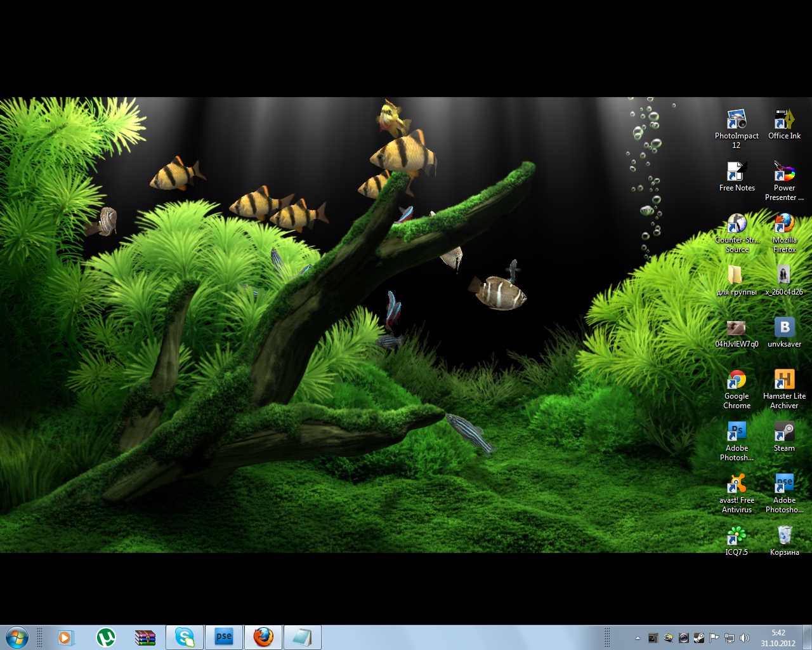Open the Windows Start menu orb
The width and height of the screenshot is (812, 650).
pyautogui.click(x=16, y=637)
